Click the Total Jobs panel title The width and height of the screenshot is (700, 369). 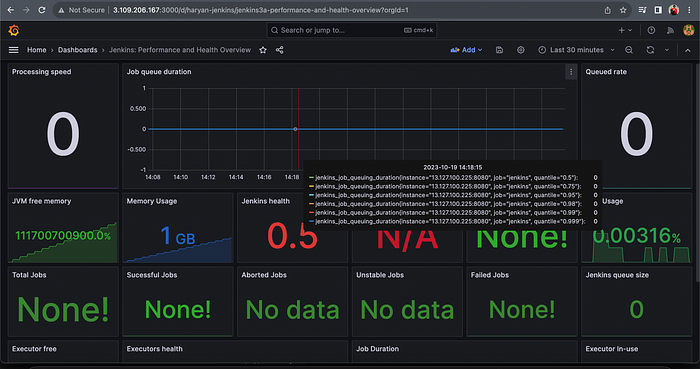pyautogui.click(x=29, y=275)
